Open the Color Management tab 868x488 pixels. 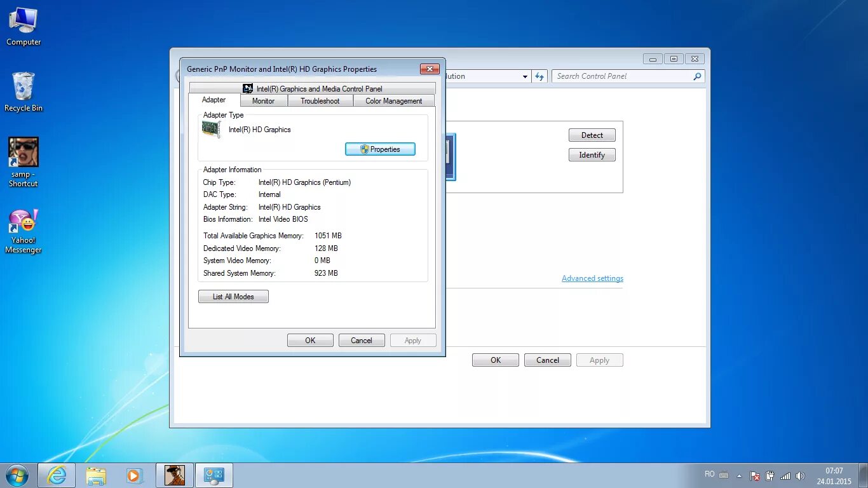point(394,101)
